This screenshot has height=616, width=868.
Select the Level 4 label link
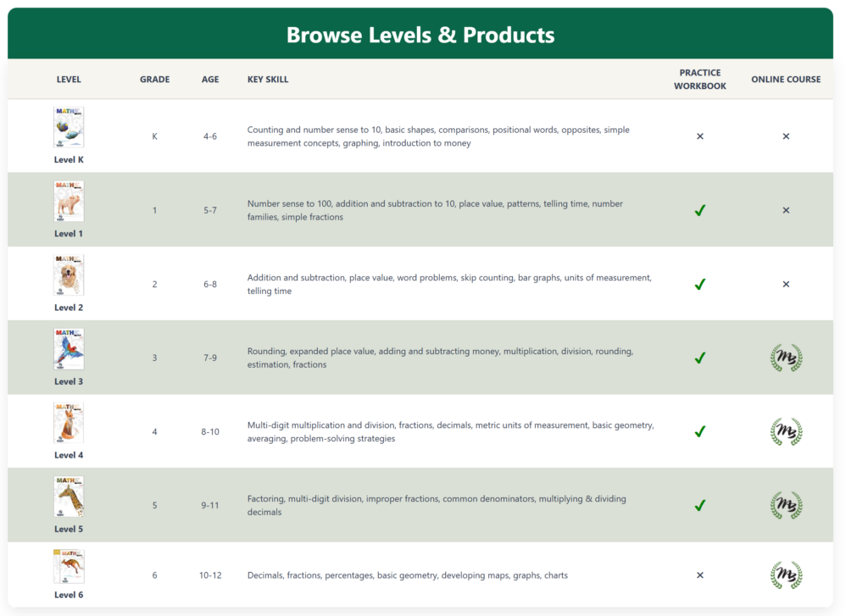click(x=69, y=455)
